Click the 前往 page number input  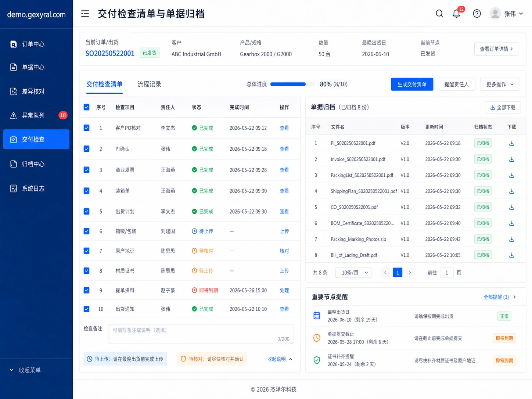pos(447,273)
